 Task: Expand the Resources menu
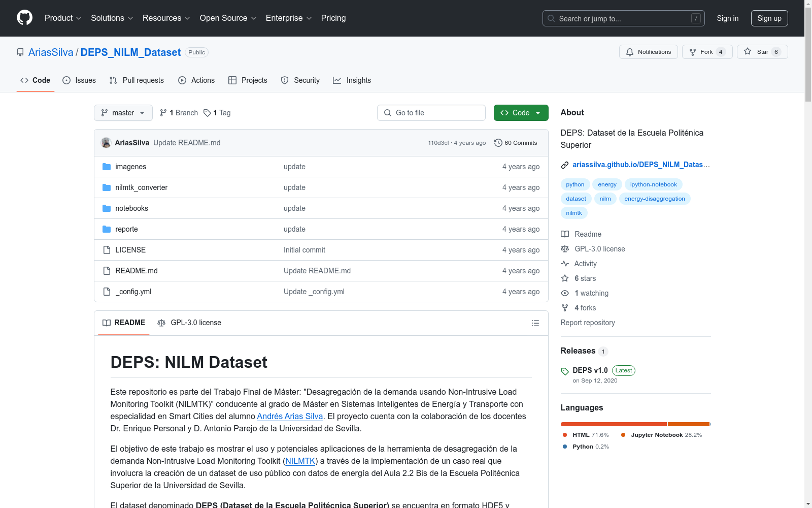[x=166, y=18]
